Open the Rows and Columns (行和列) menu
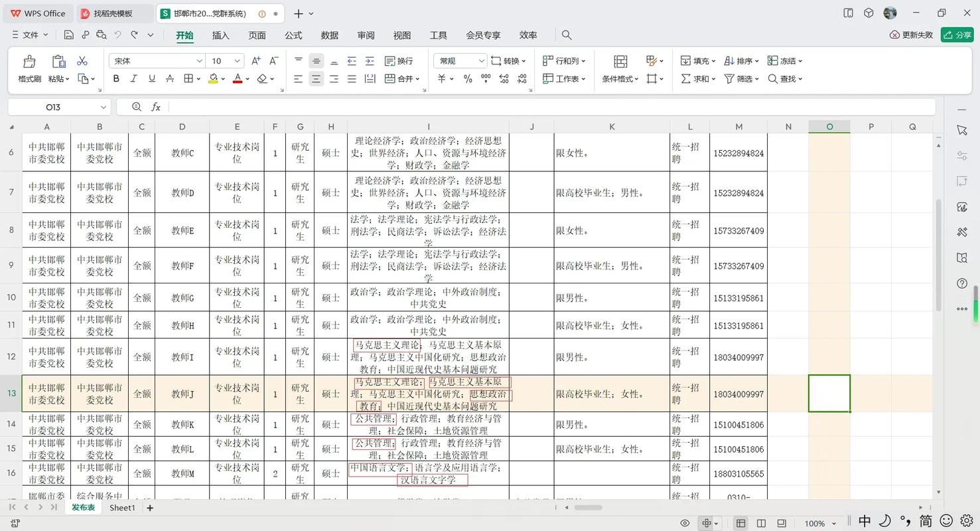The image size is (980, 531). pyautogui.click(x=564, y=61)
